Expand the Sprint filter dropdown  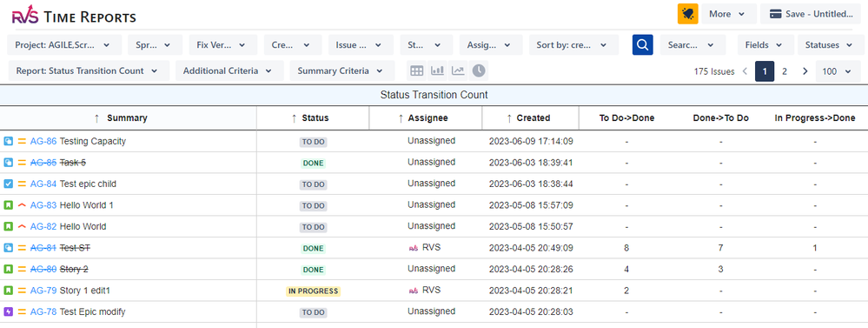tap(155, 45)
